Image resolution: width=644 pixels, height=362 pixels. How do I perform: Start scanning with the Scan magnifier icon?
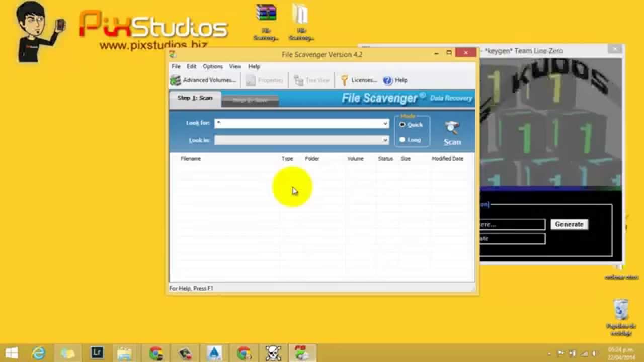coord(452,133)
